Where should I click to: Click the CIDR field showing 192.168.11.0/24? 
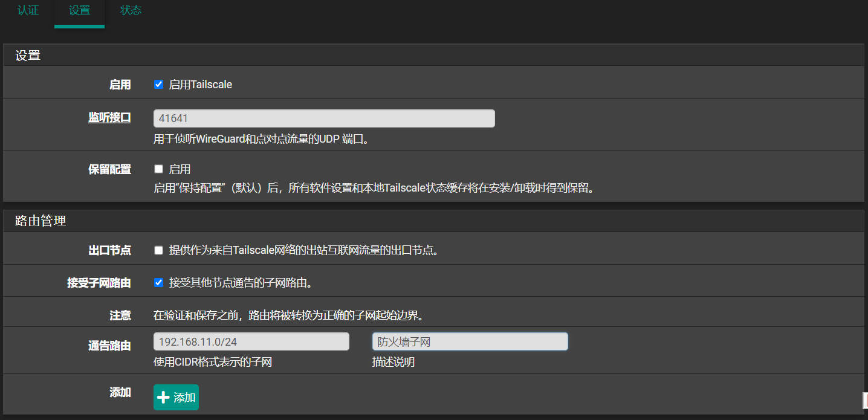251,342
